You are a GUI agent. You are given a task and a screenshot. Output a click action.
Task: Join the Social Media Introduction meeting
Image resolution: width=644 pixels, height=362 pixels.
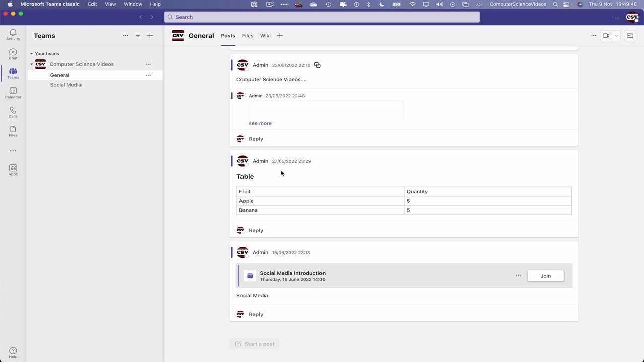click(545, 276)
